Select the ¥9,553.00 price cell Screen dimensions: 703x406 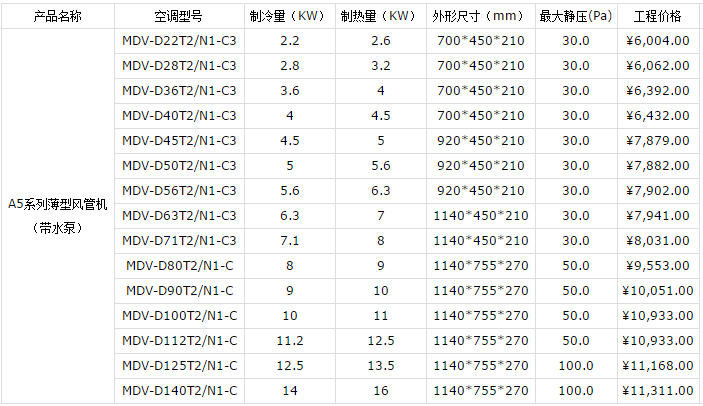[x=659, y=265]
